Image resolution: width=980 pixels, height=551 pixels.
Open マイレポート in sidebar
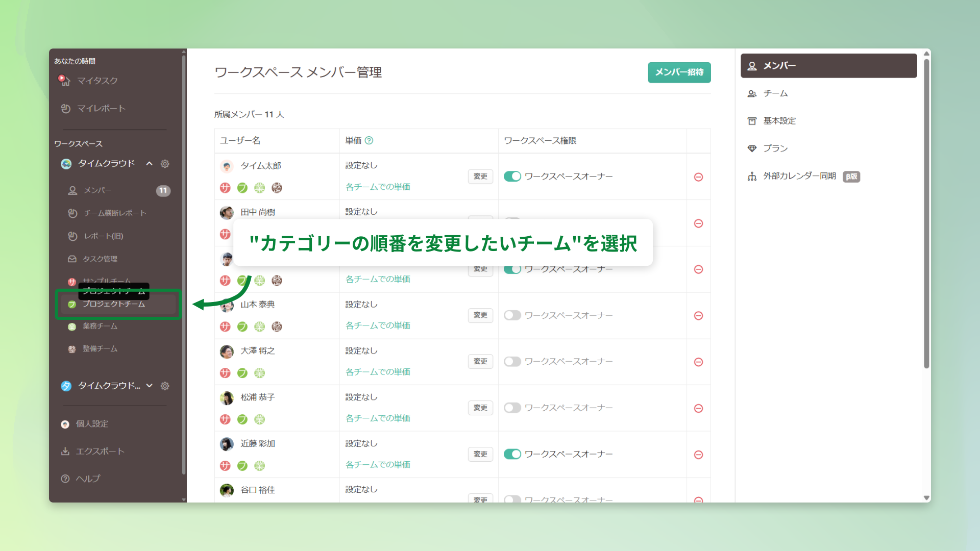pos(101,108)
